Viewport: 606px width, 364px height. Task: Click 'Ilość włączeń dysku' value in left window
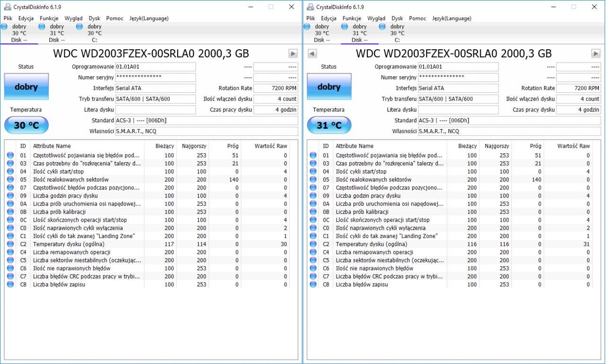click(276, 99)
